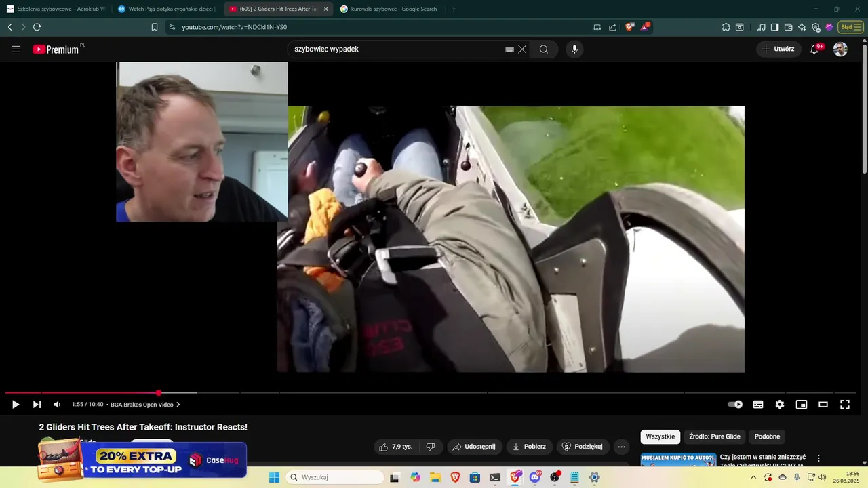
Task: Go back in browser history
Action: coord(9,27)
